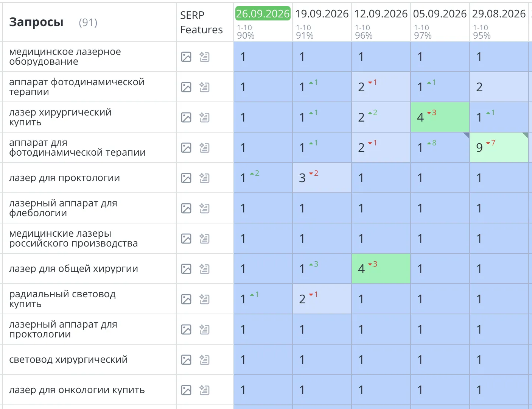Click query световод хирургический
This screenshot has height=409, width=532.
point(68,359)
